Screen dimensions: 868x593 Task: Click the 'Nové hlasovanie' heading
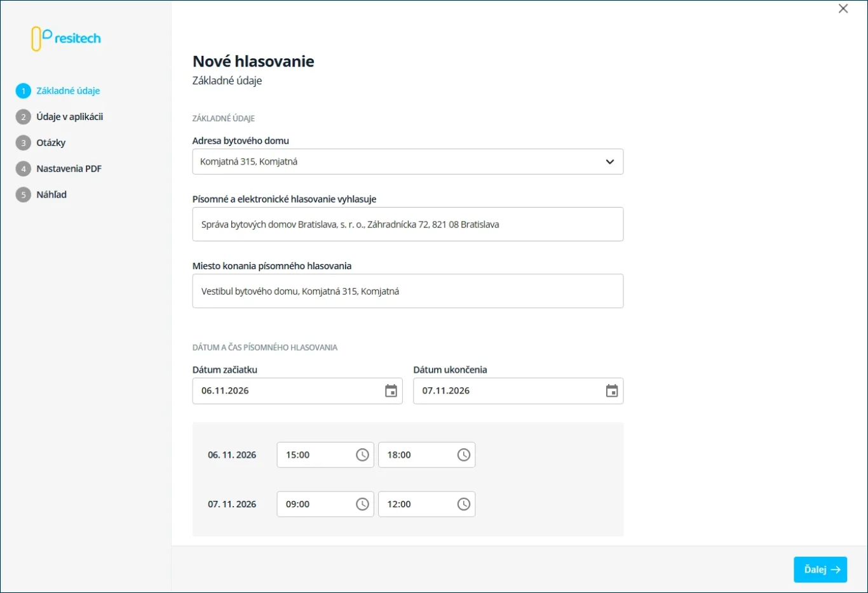click(254, 62)
